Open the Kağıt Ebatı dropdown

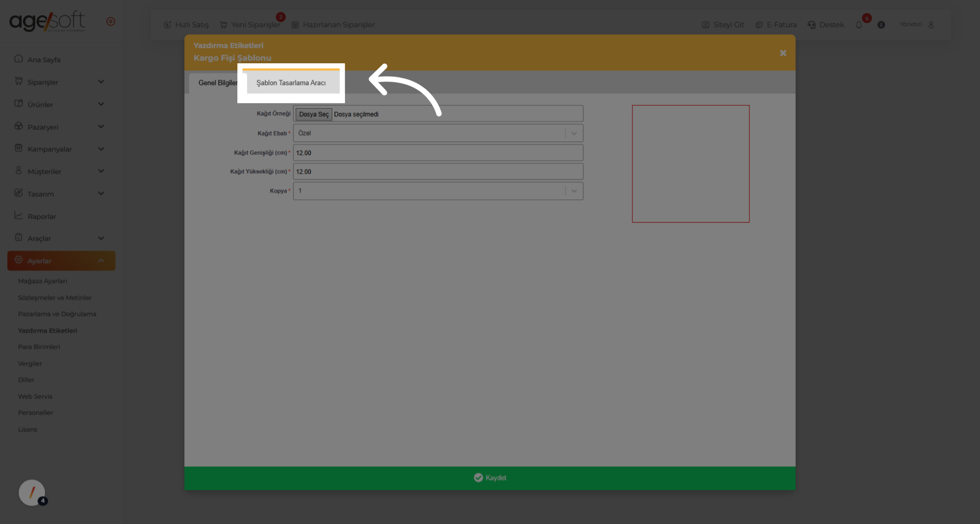[x=438, y=133]
